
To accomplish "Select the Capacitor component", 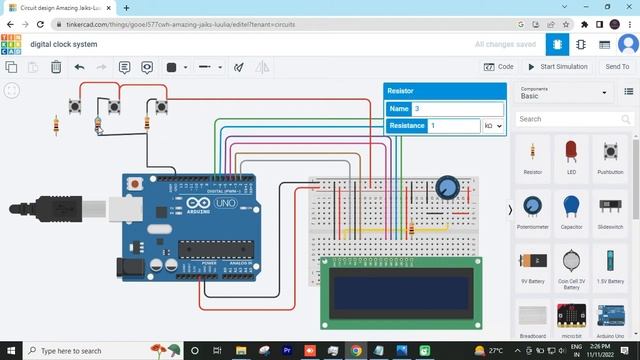I will coord(571,213).
